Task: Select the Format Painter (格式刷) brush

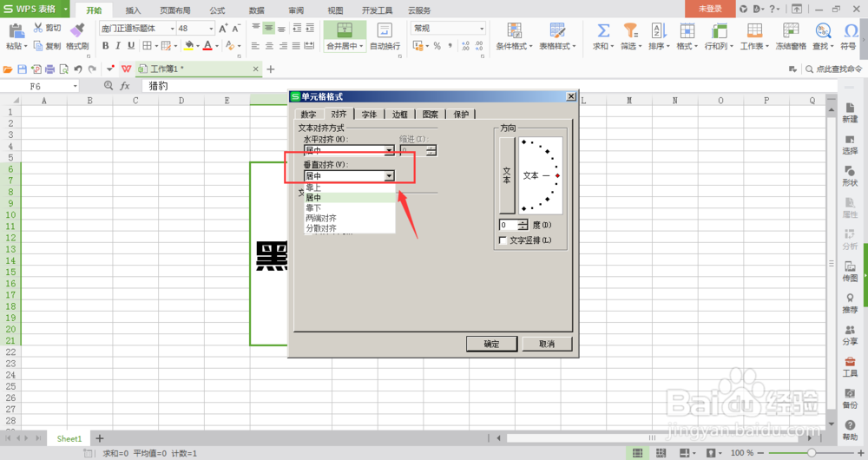Action: pos(77,30)
